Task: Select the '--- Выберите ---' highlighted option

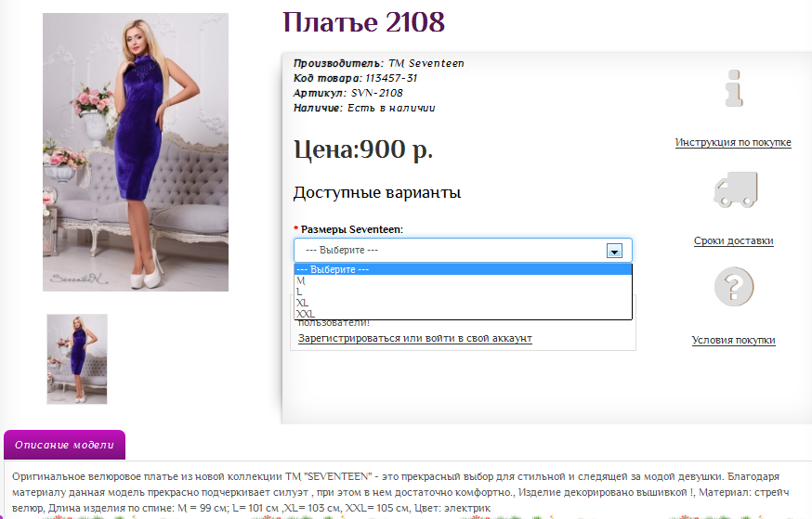Action: (x=463, y=269)
